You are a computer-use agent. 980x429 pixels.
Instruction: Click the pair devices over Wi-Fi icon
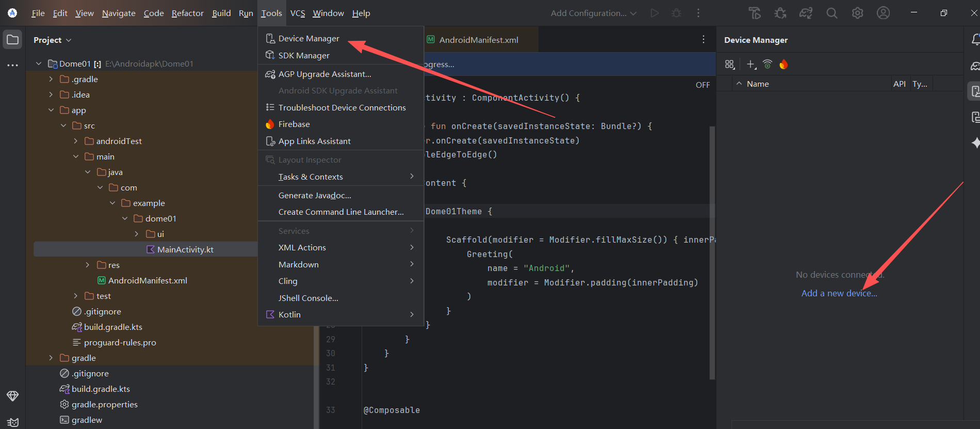coord(767,65)
